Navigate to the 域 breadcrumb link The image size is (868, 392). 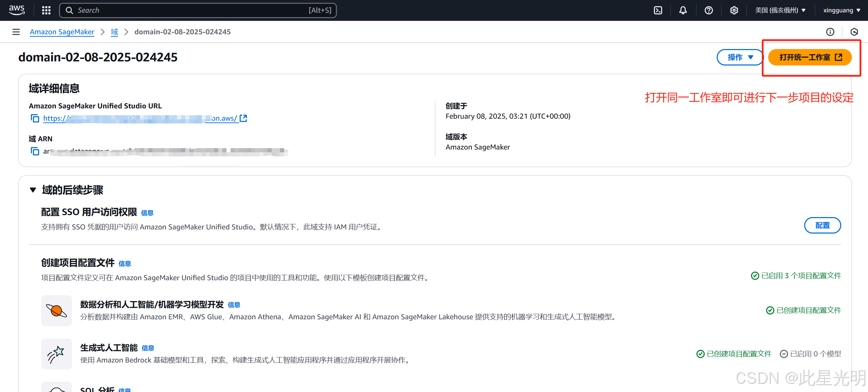pyautogui.click(x=114, y=32)
